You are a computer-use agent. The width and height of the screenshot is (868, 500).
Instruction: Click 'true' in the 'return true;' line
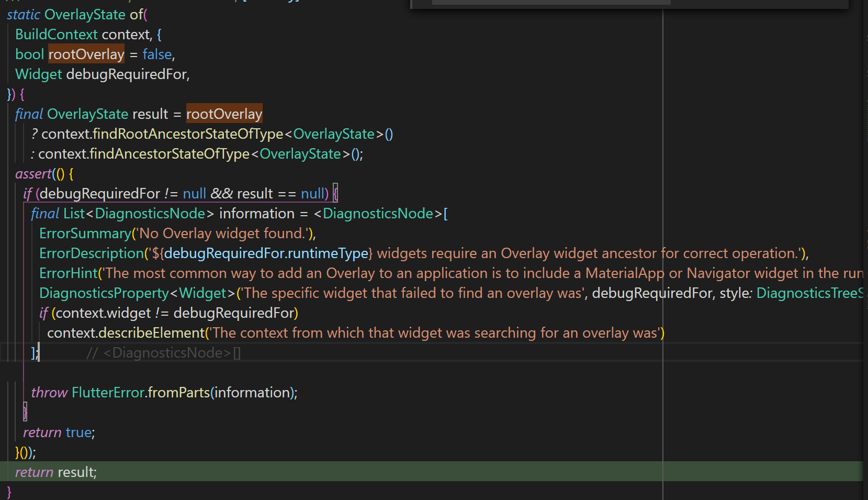(x=78, y=432)
